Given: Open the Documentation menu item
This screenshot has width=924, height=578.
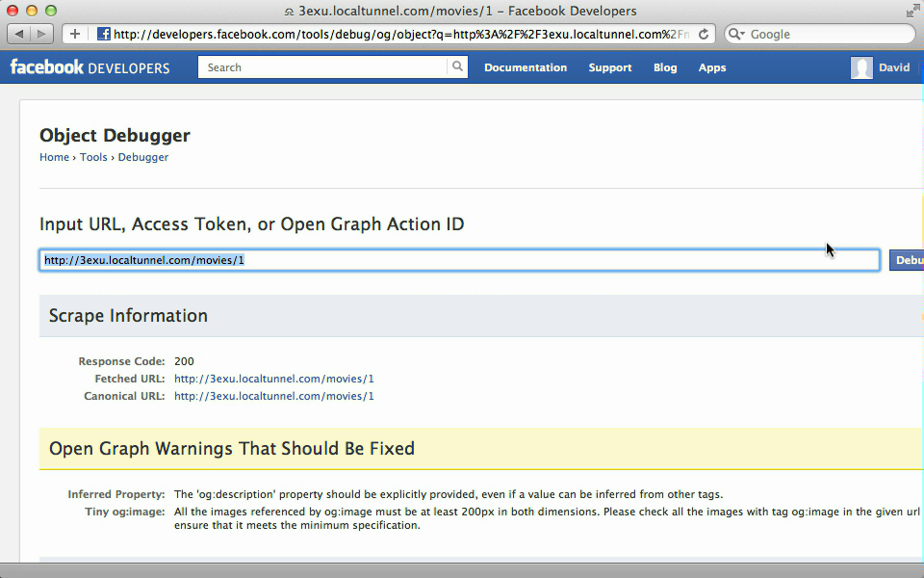Looking at the screenshot, I should click(x=526, y=67).
